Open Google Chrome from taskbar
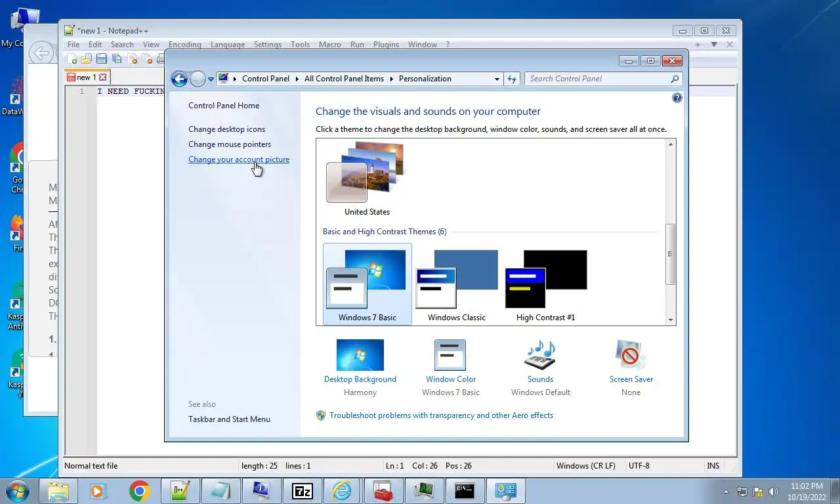Viewport: 840px width, 504px height. click(x=139, y=491)
